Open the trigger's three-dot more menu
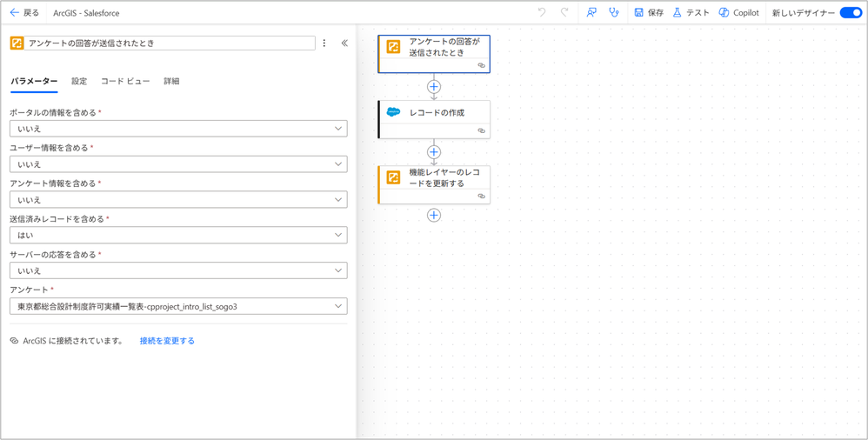 point(324,43)
